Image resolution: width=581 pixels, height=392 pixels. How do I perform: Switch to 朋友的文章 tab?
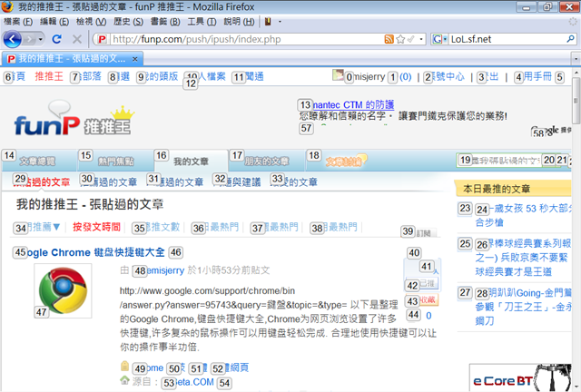click(x=266, y=162)
